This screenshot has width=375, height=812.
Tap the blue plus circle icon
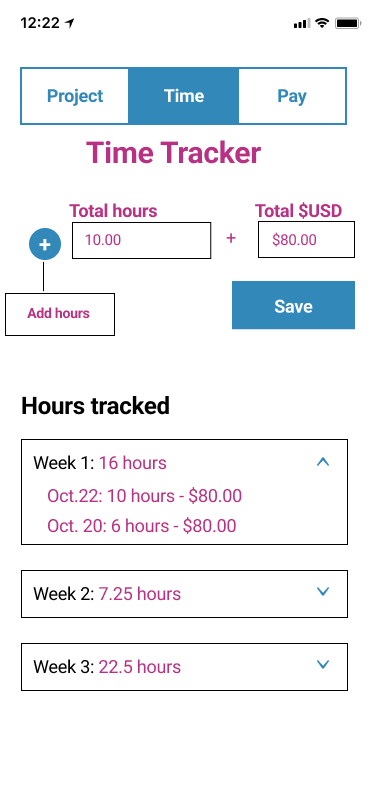[45, 244]
